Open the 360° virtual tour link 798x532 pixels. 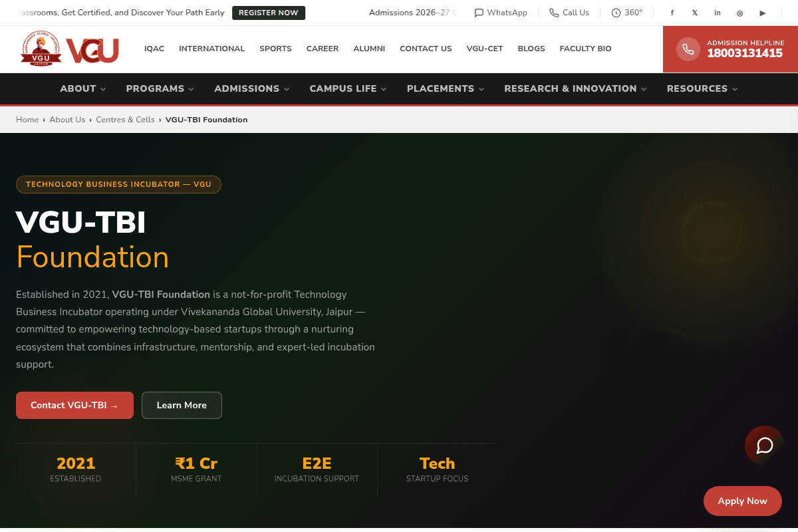click(x=627, y=13)
